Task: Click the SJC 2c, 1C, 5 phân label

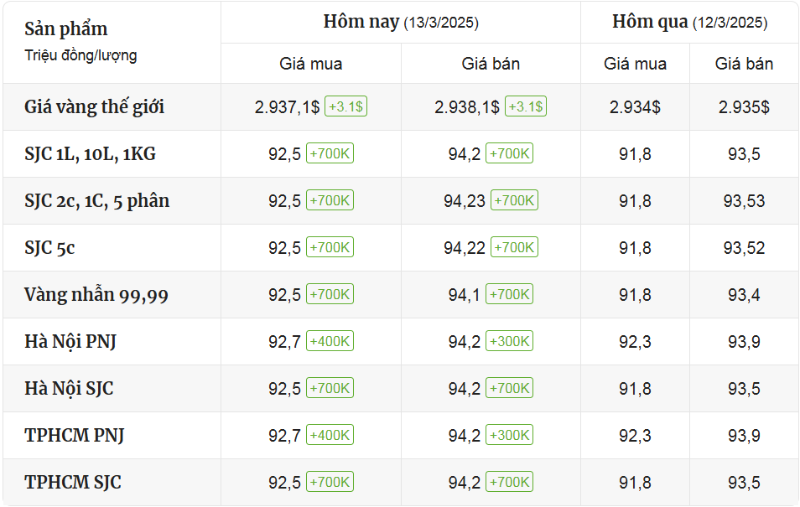Action: 97,201
